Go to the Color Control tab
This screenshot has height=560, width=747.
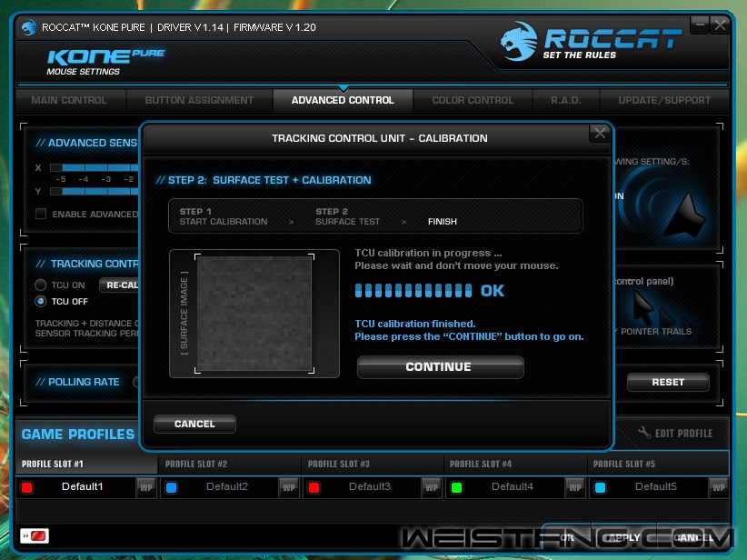(x=473, y=100)
